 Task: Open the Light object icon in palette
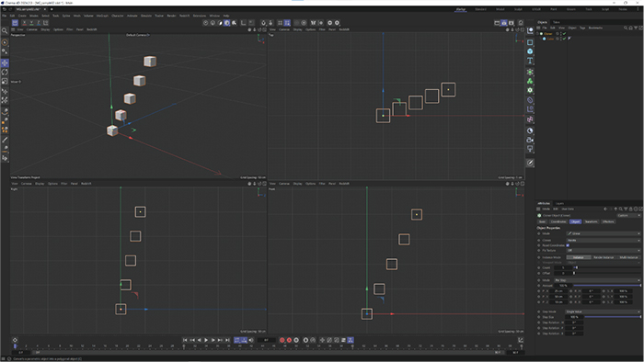point(530,149)
